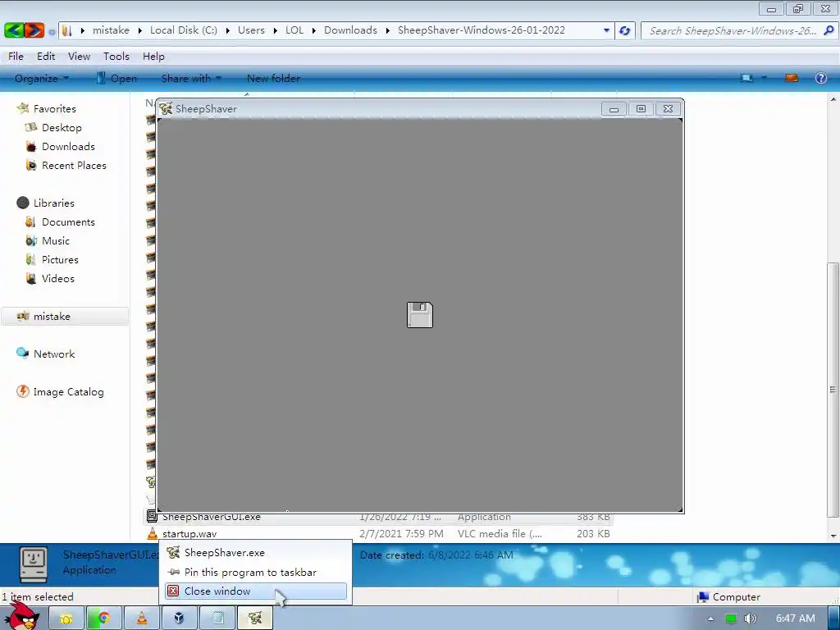
Task: Open the address bar history dropdown arrow
Action: [606, 30]
